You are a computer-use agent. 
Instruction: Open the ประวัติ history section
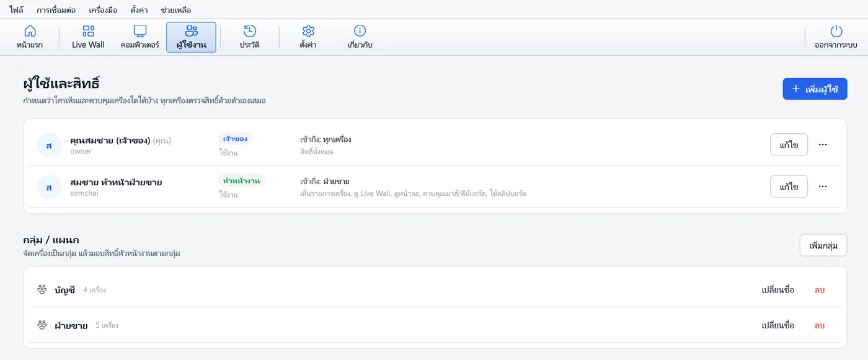point(249,37)
